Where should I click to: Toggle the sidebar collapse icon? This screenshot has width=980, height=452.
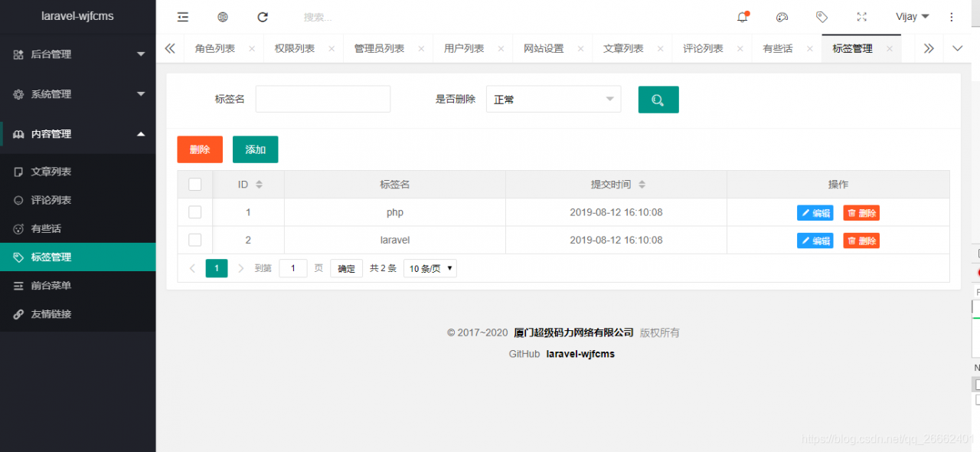coord(182,17)
